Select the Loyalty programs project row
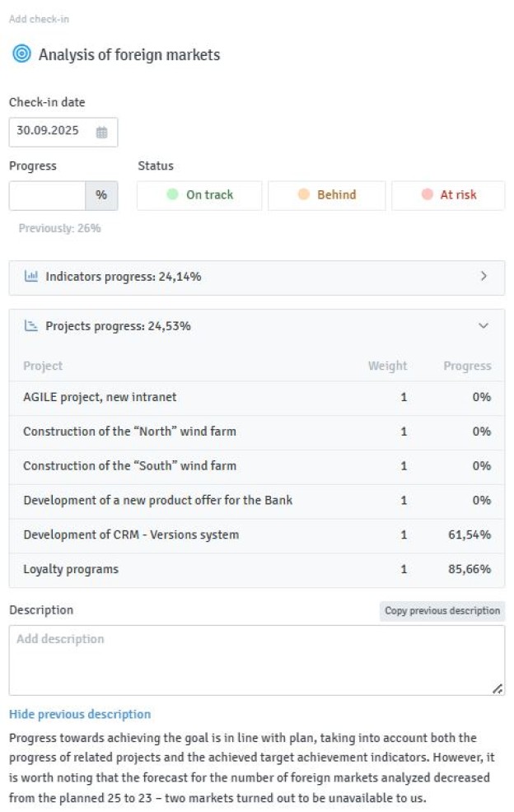Screen dimensions: 514x812 click(256, 569)
